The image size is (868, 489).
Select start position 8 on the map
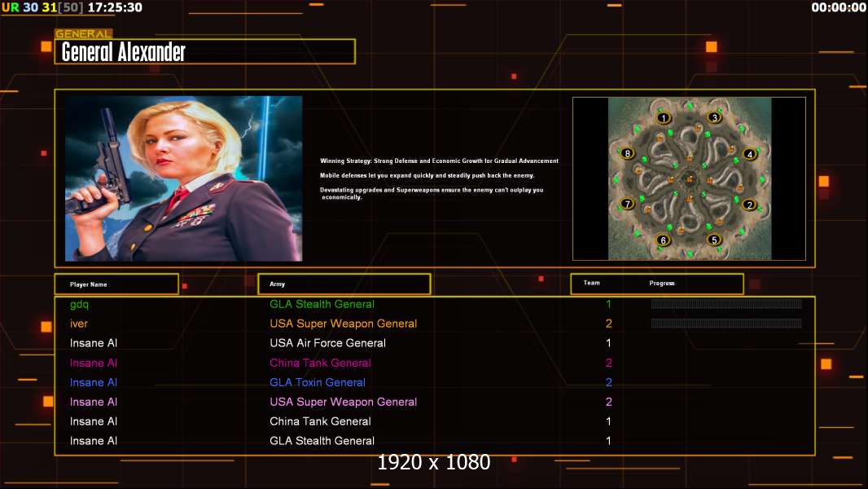coord(627,153)
